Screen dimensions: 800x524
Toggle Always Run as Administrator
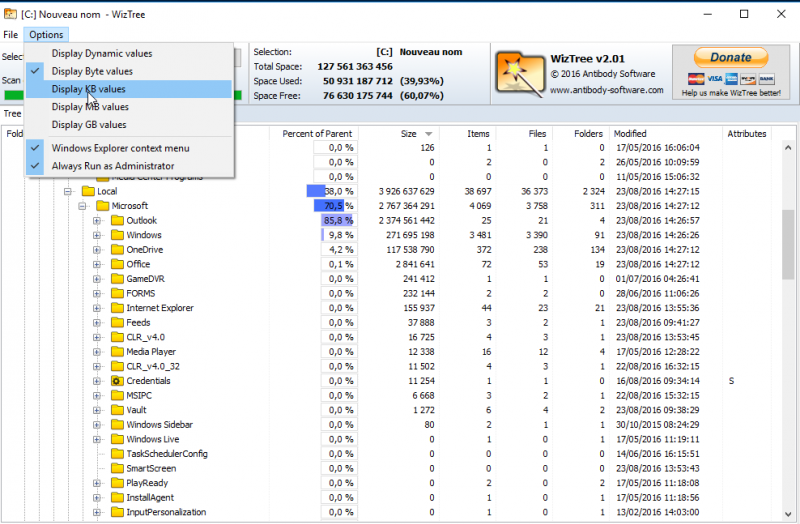tap(112, 166)
